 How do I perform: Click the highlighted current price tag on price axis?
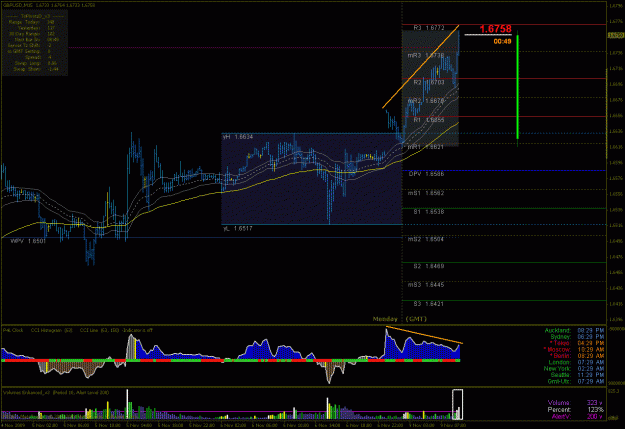(x=616, y=35)
